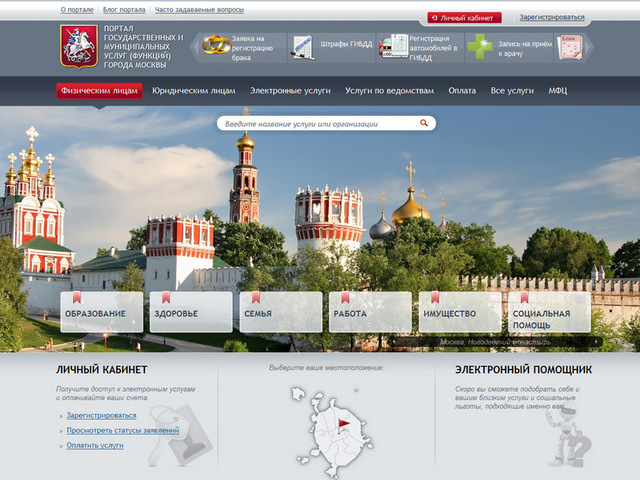Click the magnifying glass search icon
This screenshot has height=480, width=640.
pos(425,124)
